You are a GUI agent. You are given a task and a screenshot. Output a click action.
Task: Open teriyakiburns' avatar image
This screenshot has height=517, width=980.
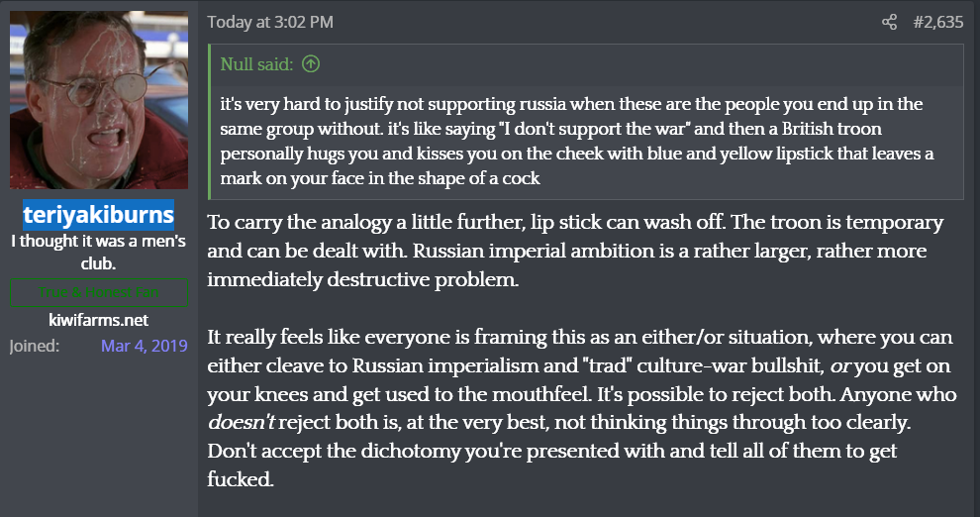click(x=98, y=100)
